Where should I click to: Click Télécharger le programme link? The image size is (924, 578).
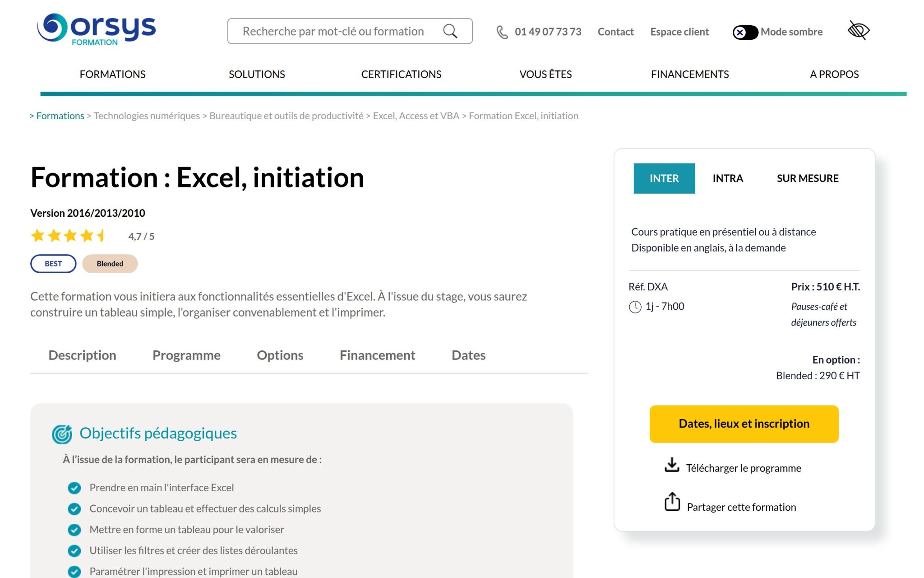[x=744, y=468]
